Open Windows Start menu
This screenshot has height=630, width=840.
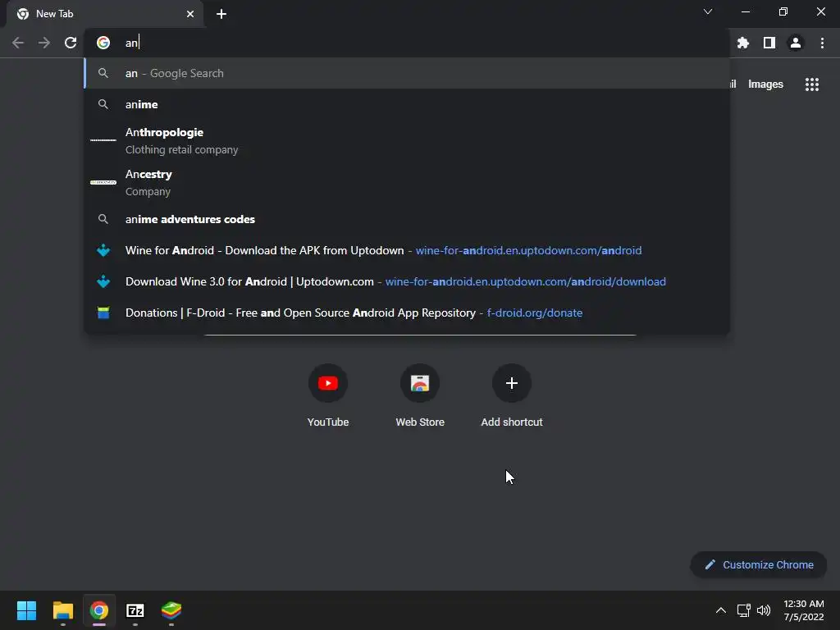(26, 610)
